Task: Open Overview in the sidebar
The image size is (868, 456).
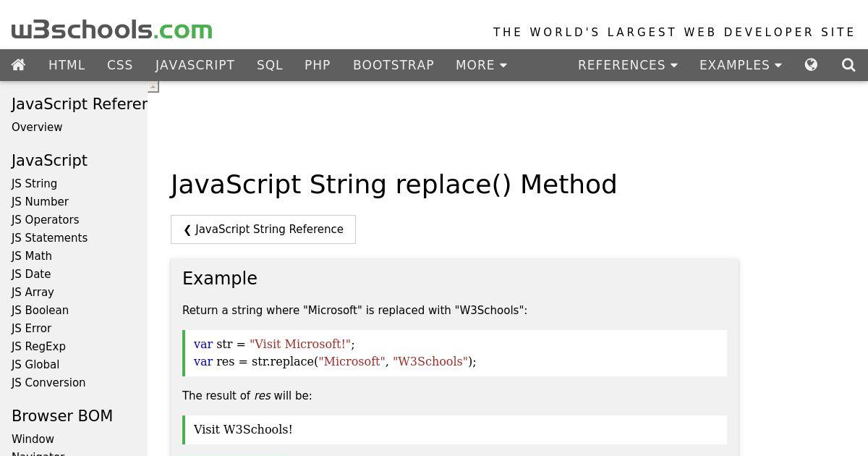Action: pos(37,127)
